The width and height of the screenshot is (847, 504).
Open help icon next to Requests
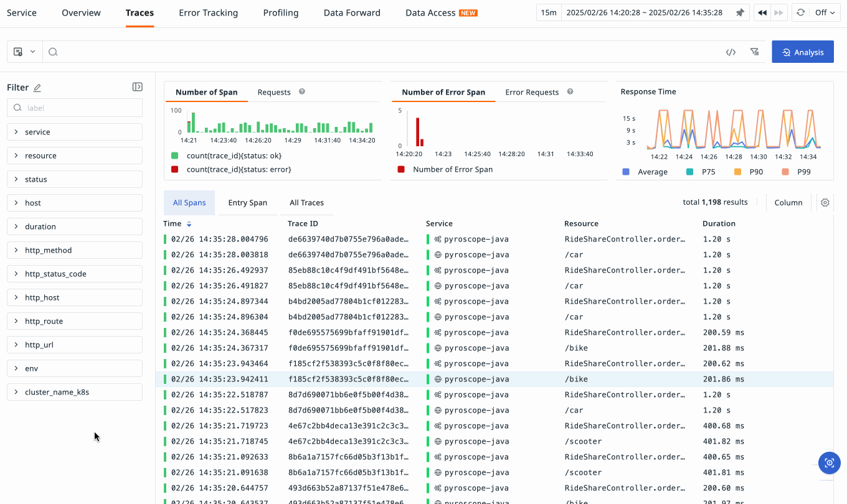(302, 91)
